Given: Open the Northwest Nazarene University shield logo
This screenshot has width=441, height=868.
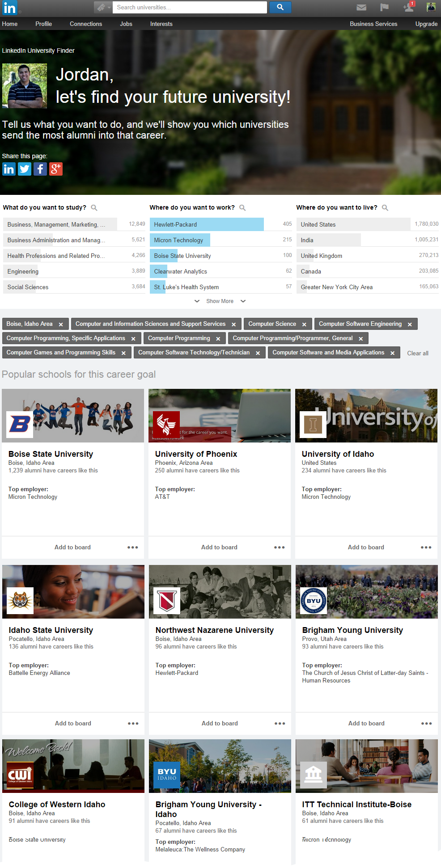Looking at the screenshot, I should click(x=167, y=600).
